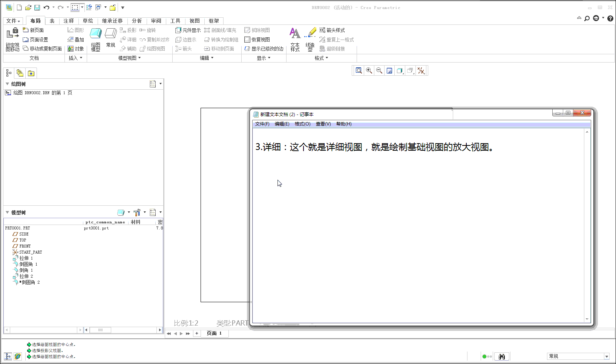Undo the last action
Viewport: 616px width, 364px height.
click(x=46, y=8)
